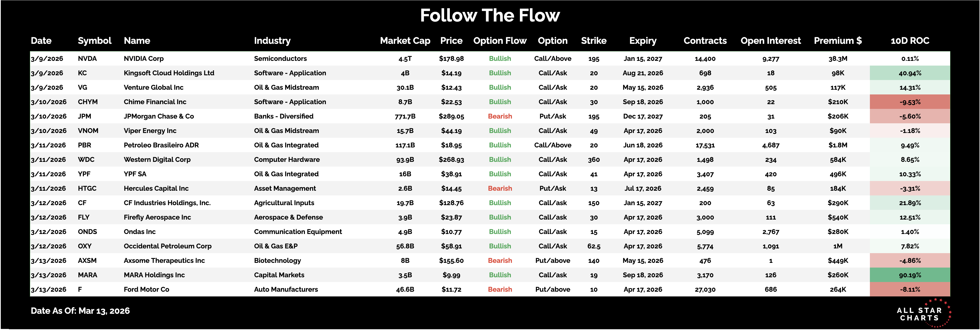Click the Bullish label in NVIDIA row

coord(499,58)
